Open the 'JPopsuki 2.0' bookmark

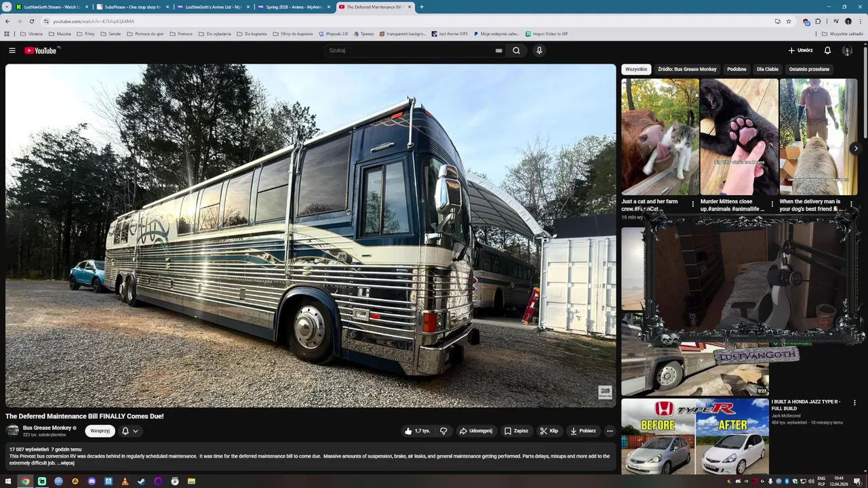tap(332, 33)
